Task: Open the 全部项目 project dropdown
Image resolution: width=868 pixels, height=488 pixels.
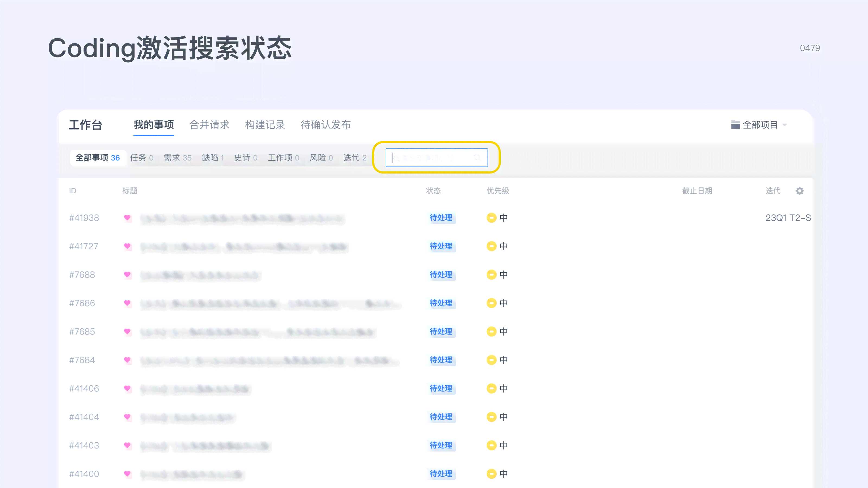Action: [x=759, y=125]
